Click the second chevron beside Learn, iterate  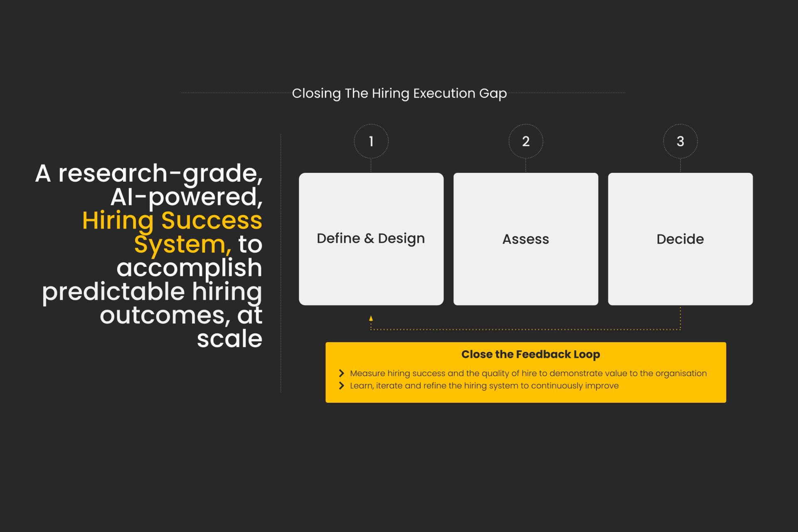[341, 386]
